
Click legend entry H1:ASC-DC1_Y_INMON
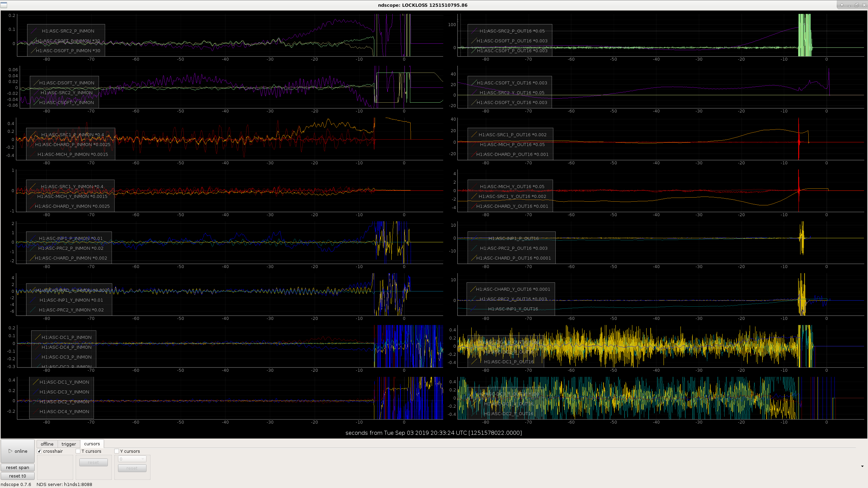[64, 382]
